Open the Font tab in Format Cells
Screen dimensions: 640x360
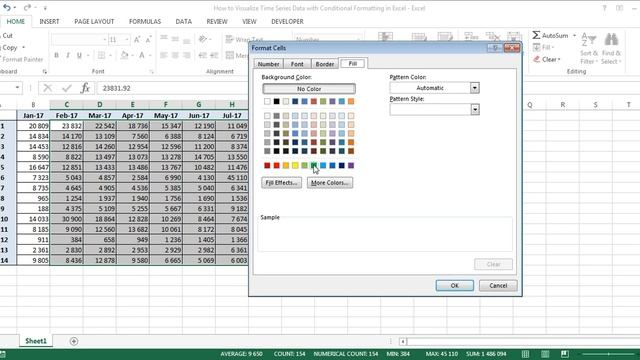297,64
